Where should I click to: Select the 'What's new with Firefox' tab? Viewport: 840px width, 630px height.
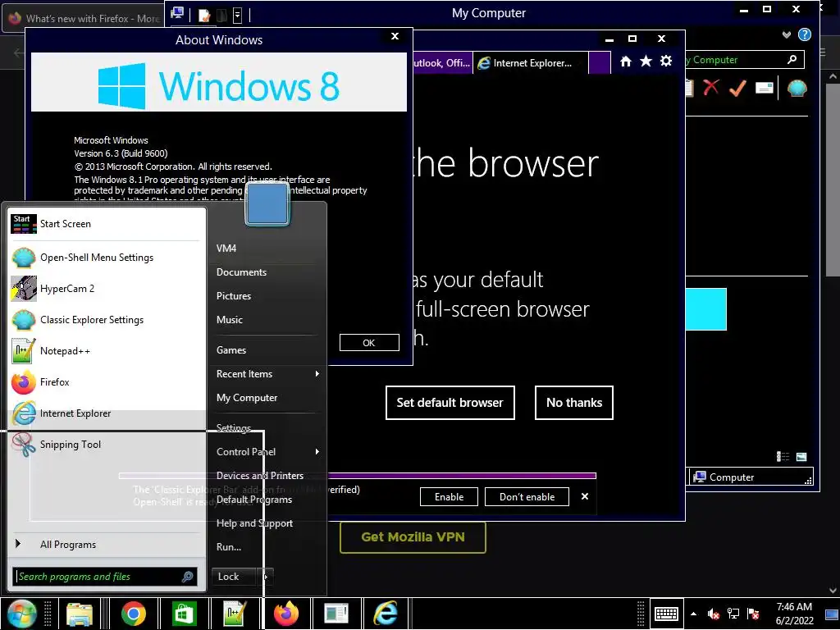pos(83,19)
